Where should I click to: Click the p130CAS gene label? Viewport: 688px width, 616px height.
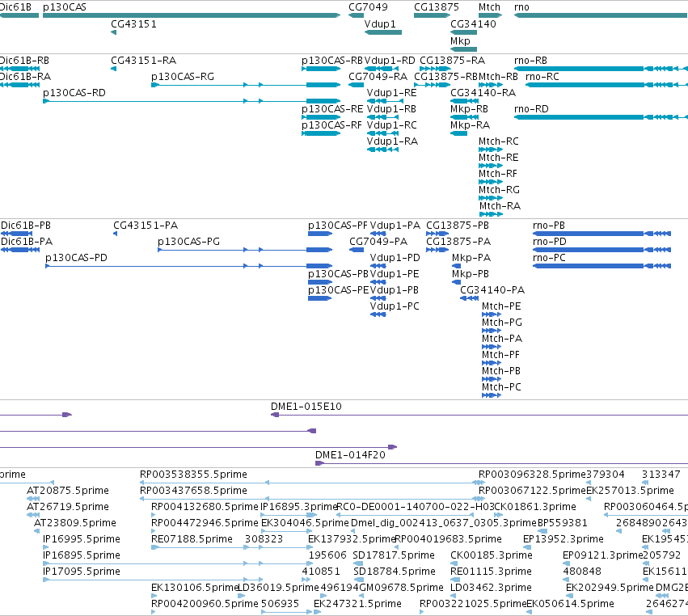65,7
